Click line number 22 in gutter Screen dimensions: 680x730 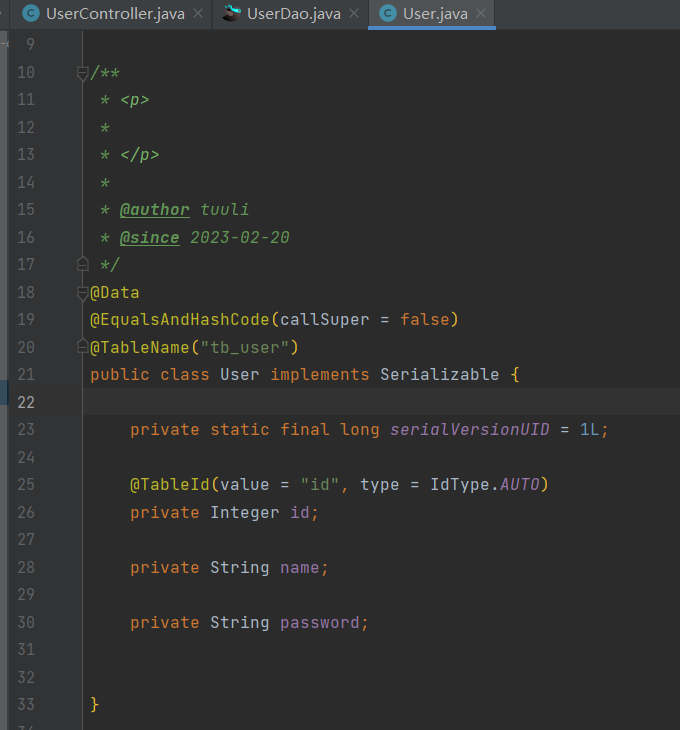click(26, 402)
